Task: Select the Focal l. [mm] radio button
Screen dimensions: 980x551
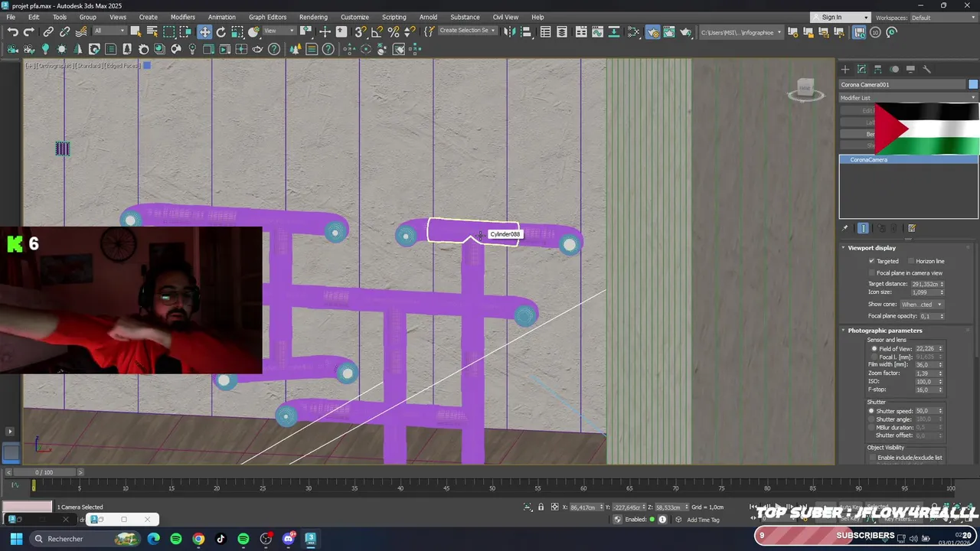Action: [x=874, y=357]
